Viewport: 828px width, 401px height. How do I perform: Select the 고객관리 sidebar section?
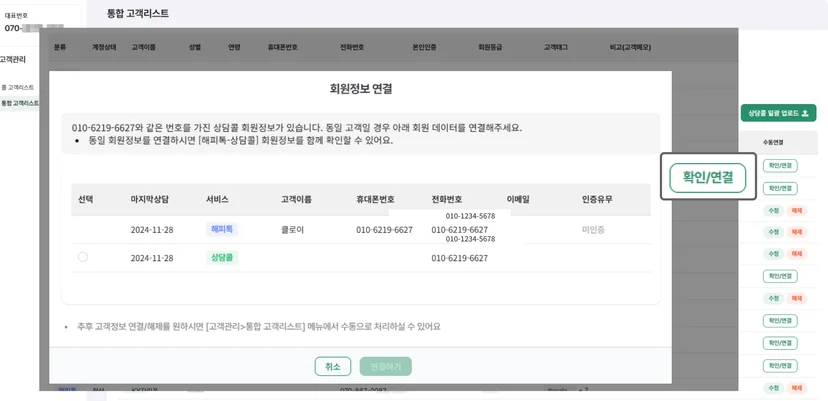point(13,60)
